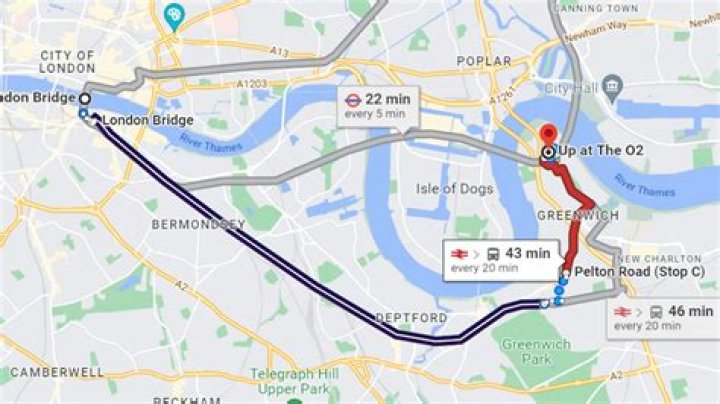This screenshot has width=720, height=404.
Task: Click the red destination pin at The O2
Action: click(548, 134)
